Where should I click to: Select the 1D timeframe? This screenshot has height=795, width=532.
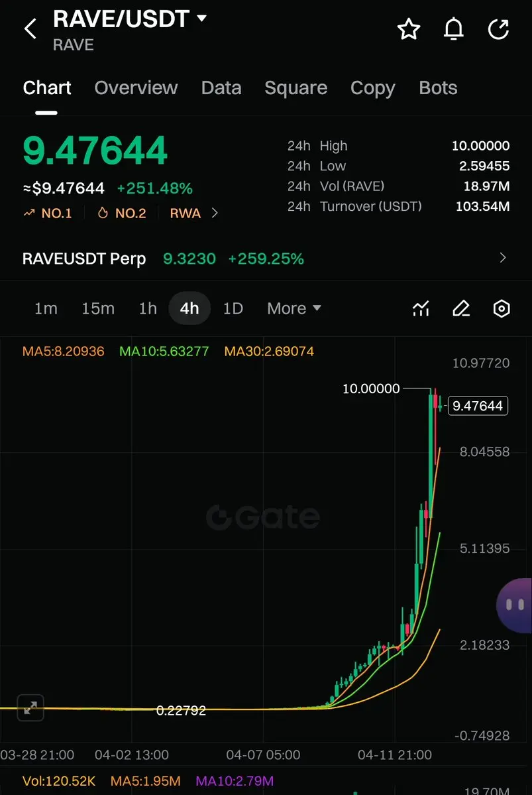click(233, 308)
